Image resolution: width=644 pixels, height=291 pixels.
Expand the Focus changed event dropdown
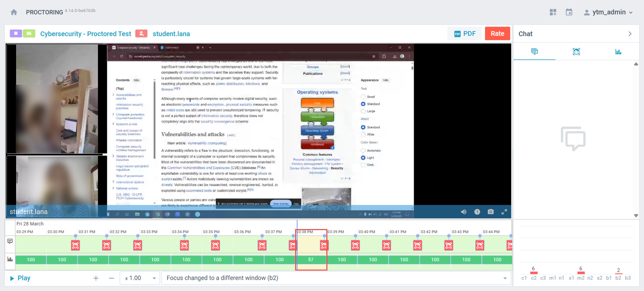click(x=505, y=278)
